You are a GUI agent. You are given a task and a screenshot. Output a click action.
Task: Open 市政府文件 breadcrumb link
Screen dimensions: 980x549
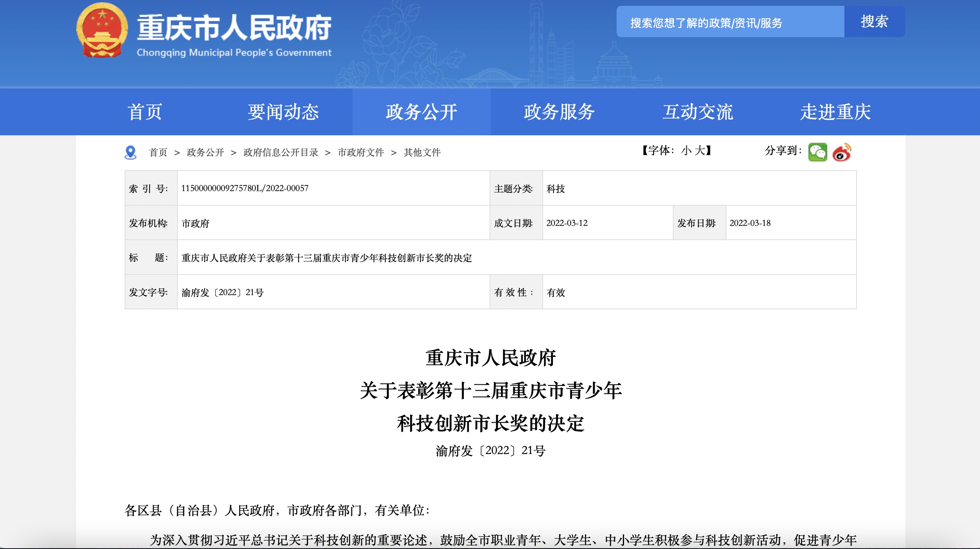pos(361,152)
